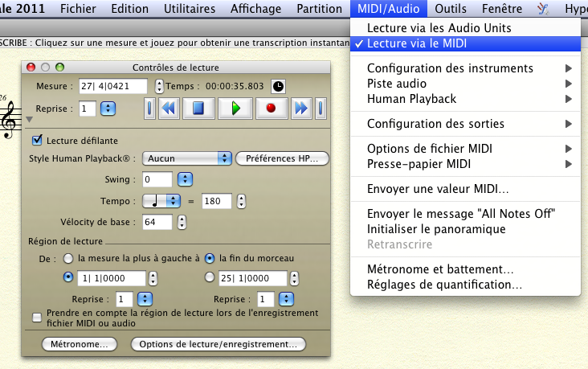Select la mesure la plus à gauche radio
Image resolution: width=588 pixels, height=369 pixels.
68,258
